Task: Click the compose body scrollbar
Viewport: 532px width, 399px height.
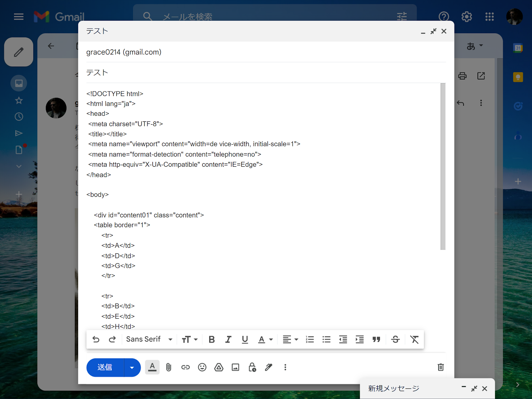Action: pos(443,166)
